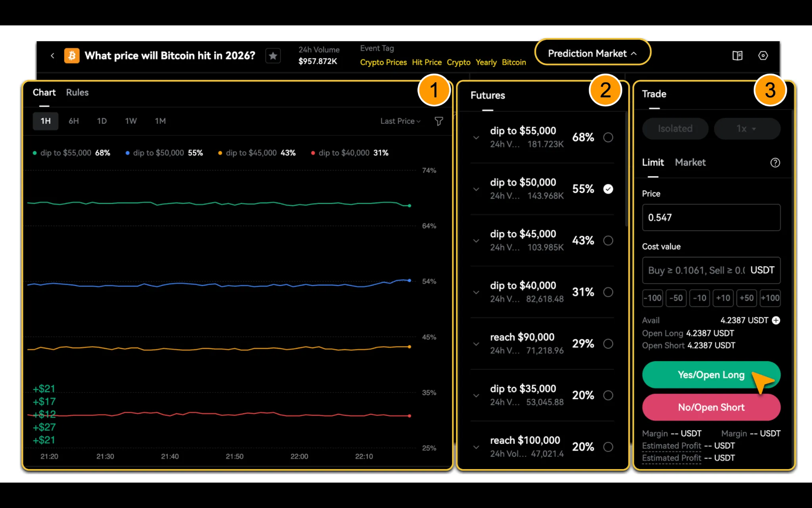812x508 pixels.
Task: Click the help question mark icon
Action: 775,163
